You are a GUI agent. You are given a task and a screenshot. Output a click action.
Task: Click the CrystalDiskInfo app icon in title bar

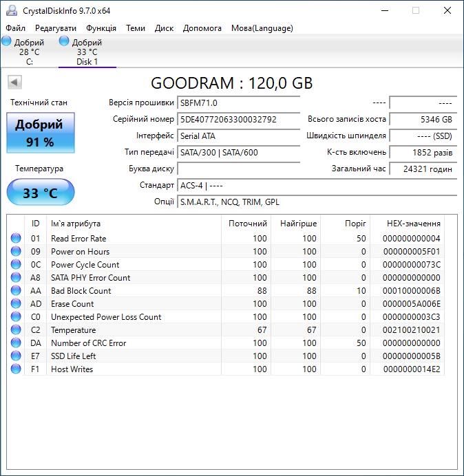(12, 10)
